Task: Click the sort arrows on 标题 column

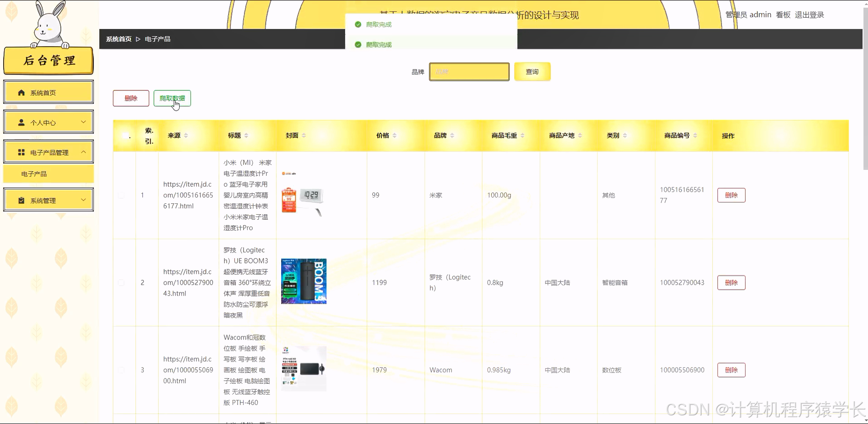Action: click(246, 135)
